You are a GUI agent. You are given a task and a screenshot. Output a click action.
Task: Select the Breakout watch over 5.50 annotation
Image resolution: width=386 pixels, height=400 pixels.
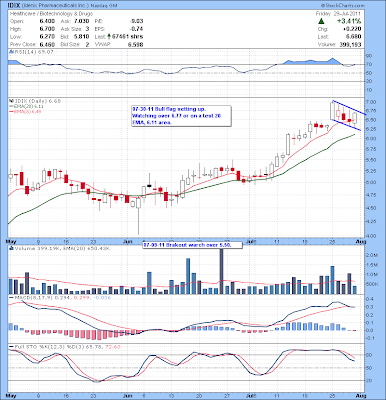coord(192,245)
